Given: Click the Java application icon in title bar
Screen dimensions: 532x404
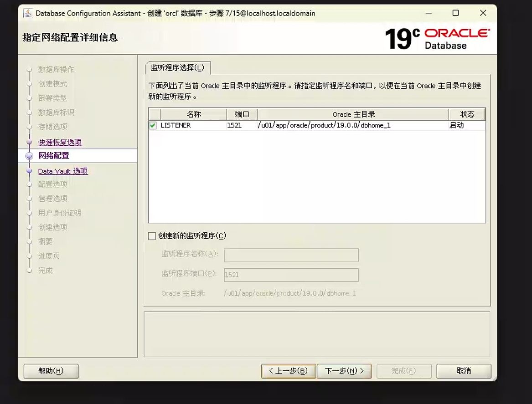Looking at the screenshot, I should [27, 13].
